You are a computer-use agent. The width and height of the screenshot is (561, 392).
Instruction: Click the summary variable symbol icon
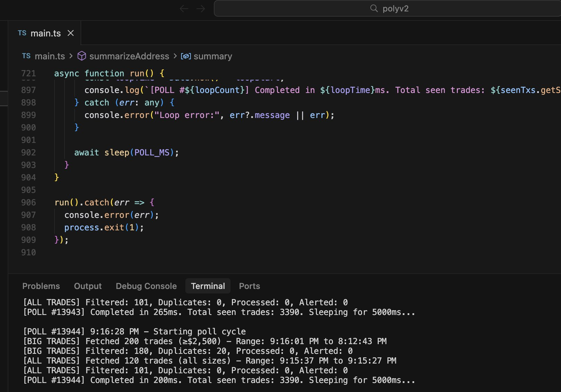click(x=186, y=56)
